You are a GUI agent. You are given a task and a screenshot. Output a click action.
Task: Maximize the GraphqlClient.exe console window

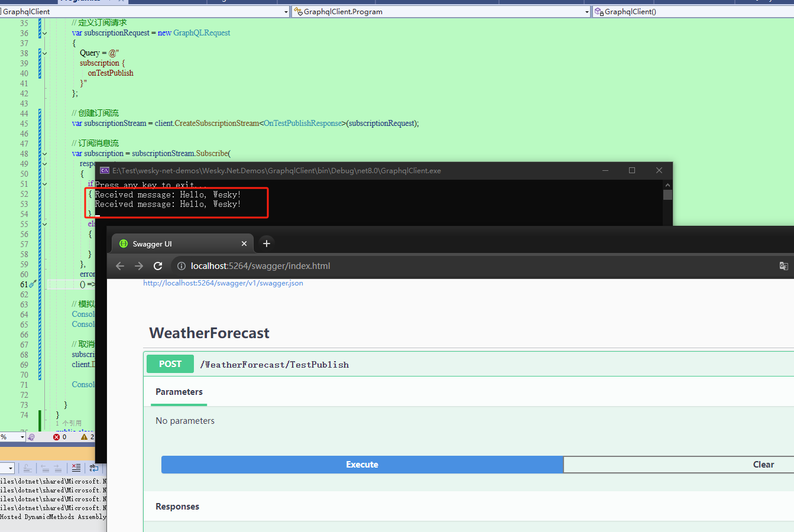tap(632, 170)
